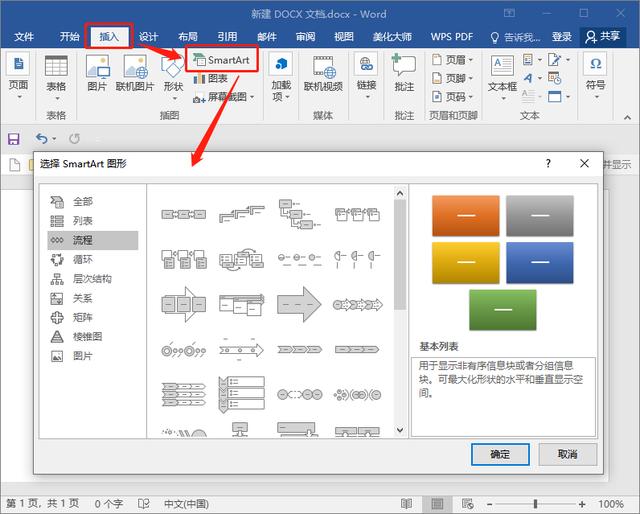Switch to the 设计 (Design) ribbon tab

[x=148, y=37]
